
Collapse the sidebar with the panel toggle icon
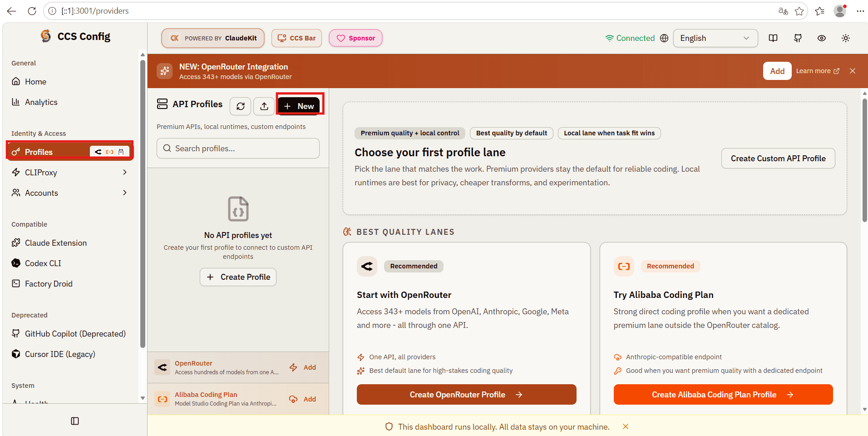[75, 421]
